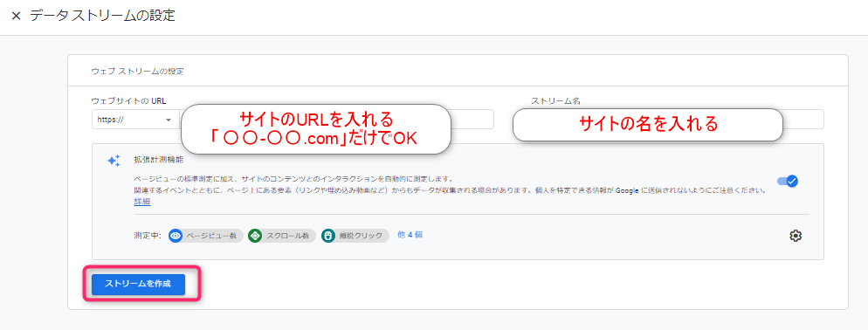The width and height of the screenshot is (868, 330).
Task: Focus the ストリーム名 input field
Action: click(x=669, y=120)
